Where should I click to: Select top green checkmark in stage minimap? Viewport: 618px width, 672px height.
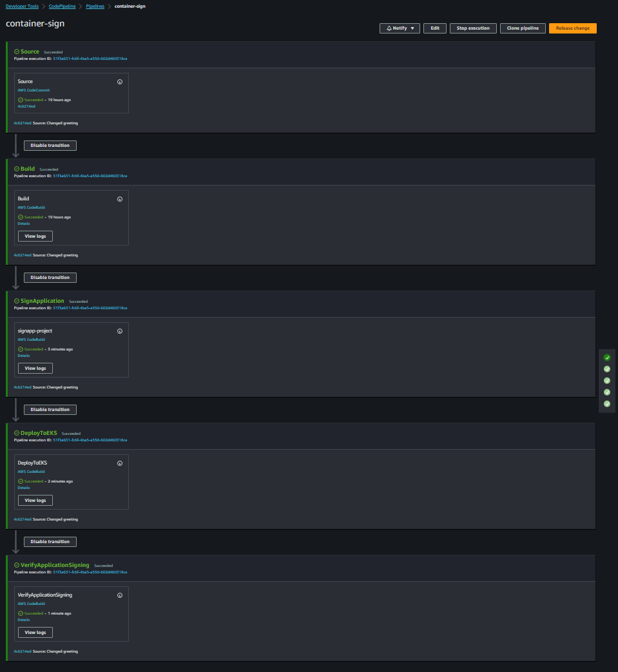606,357
